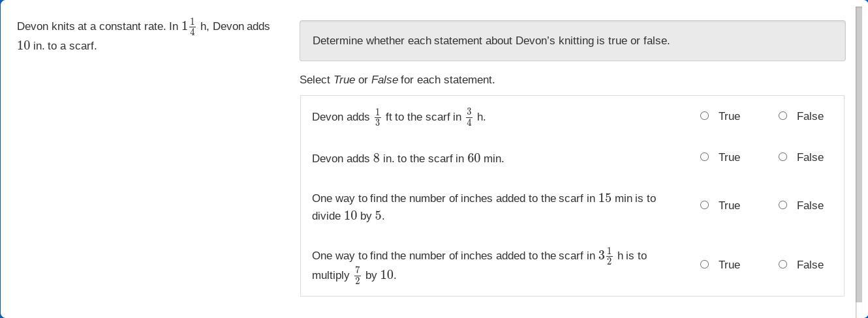Choose True for divide 10 by 5 statement

[x=704, y=205]
